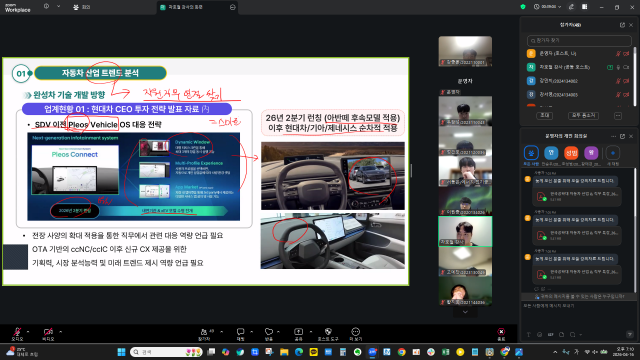Screen dimensions: 640x360
Task: Open KakaoTalk from the taskbar
Action: point(313,352)
